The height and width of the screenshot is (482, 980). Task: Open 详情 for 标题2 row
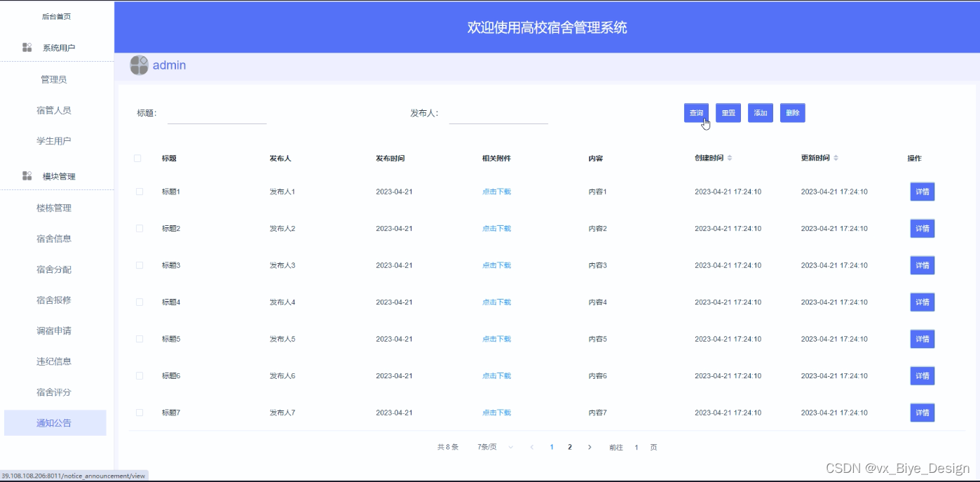pyautogui.click(x=923, y=229)
